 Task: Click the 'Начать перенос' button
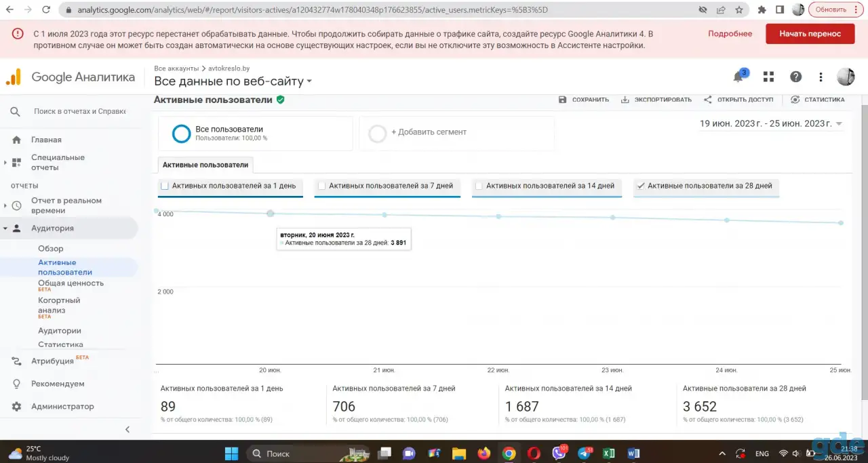pyautogui.click(x=810, y=34)
